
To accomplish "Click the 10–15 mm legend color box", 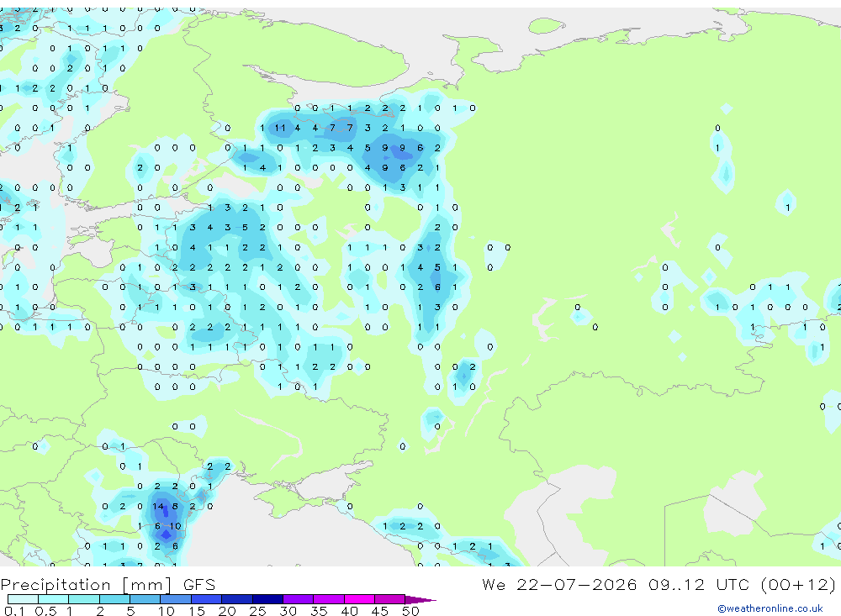I will [x=176, y=599].
